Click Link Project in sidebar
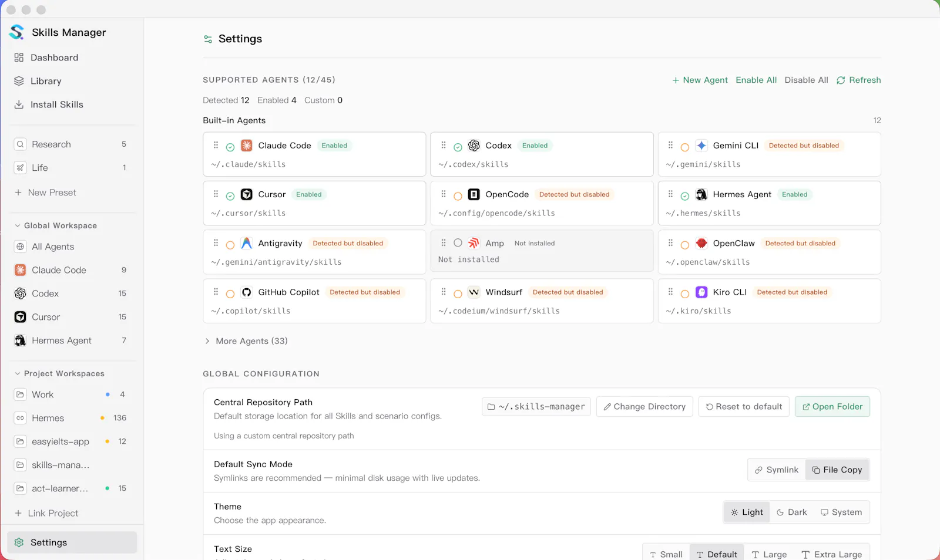 pos(46,513)
